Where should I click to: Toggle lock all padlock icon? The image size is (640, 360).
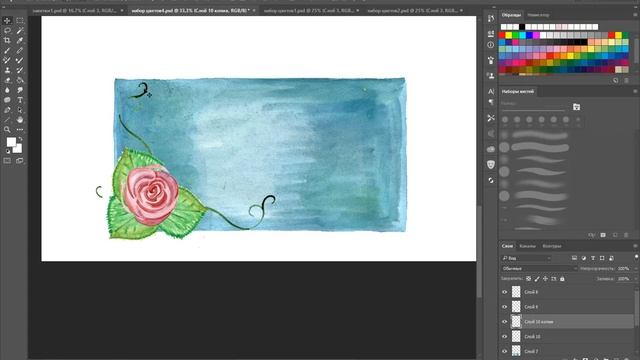coord(562,279)
